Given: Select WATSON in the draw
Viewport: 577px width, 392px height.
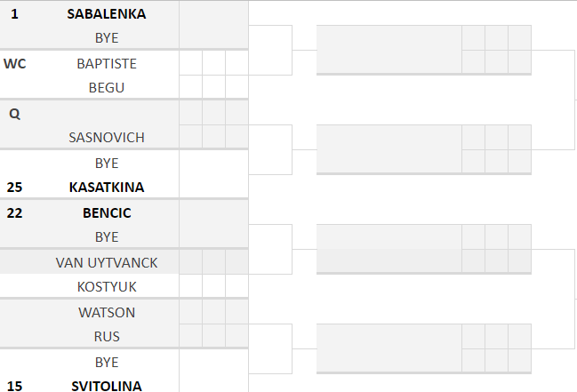Looking at the screenshot, I should tap(107, 313).
